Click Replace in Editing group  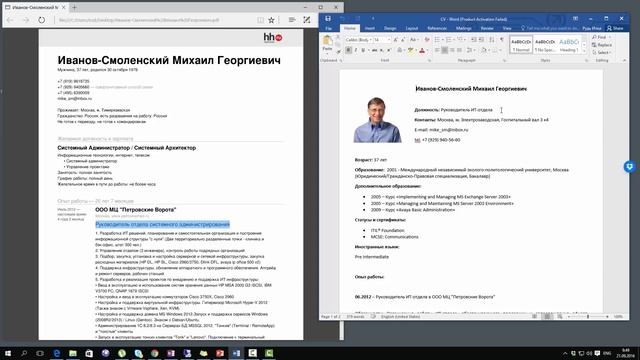(x=602, y=45)
